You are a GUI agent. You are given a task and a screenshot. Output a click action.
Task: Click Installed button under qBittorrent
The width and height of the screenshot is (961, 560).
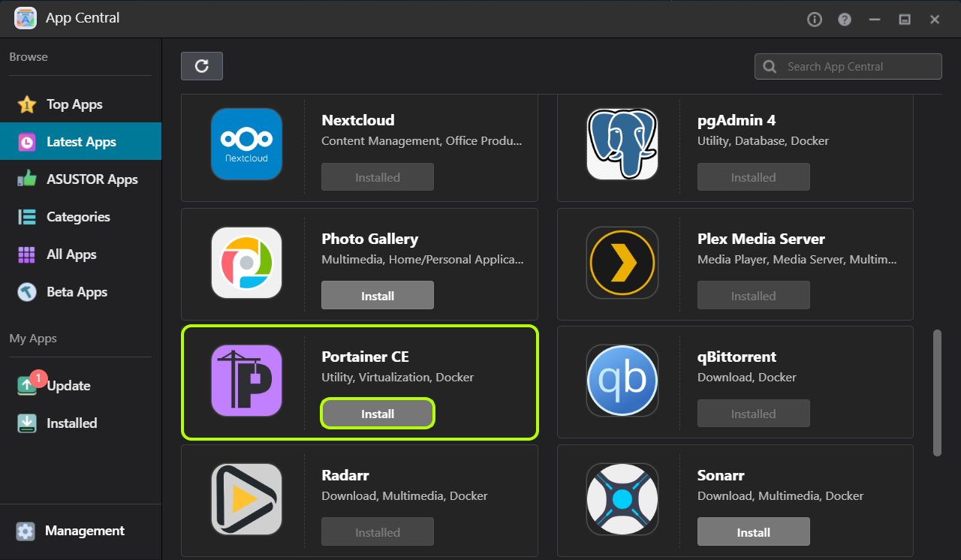(x=754, y=414)
